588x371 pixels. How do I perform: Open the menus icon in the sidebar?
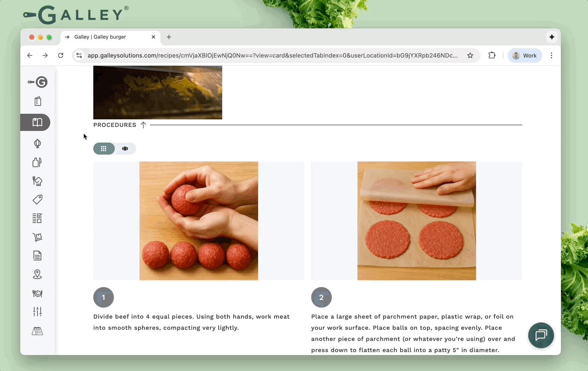point(37,101)
